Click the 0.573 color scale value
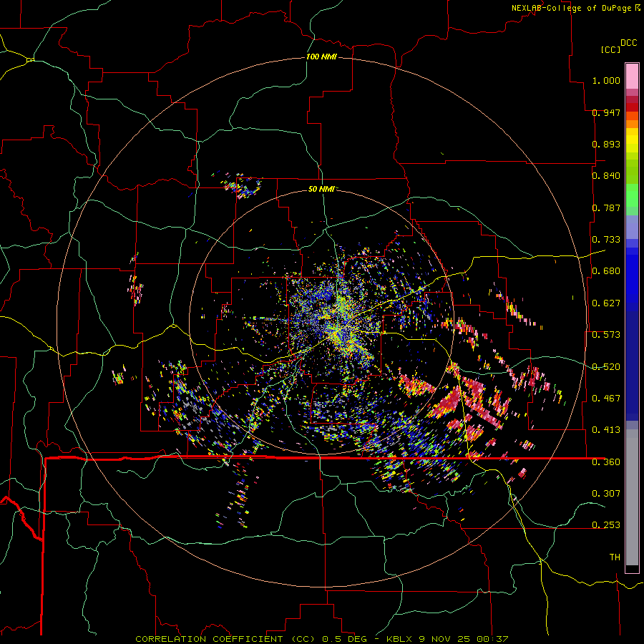The image size is (644, 644). [606, 335]
